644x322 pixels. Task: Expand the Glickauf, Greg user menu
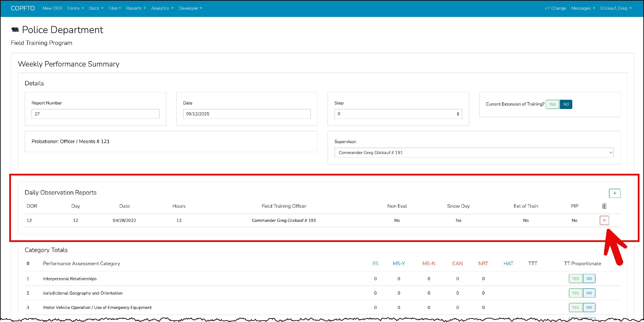click(616, 8)
